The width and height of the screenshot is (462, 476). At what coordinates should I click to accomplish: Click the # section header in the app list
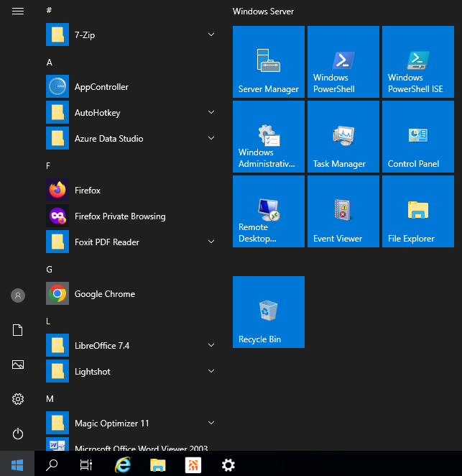[x=49, y=10]
